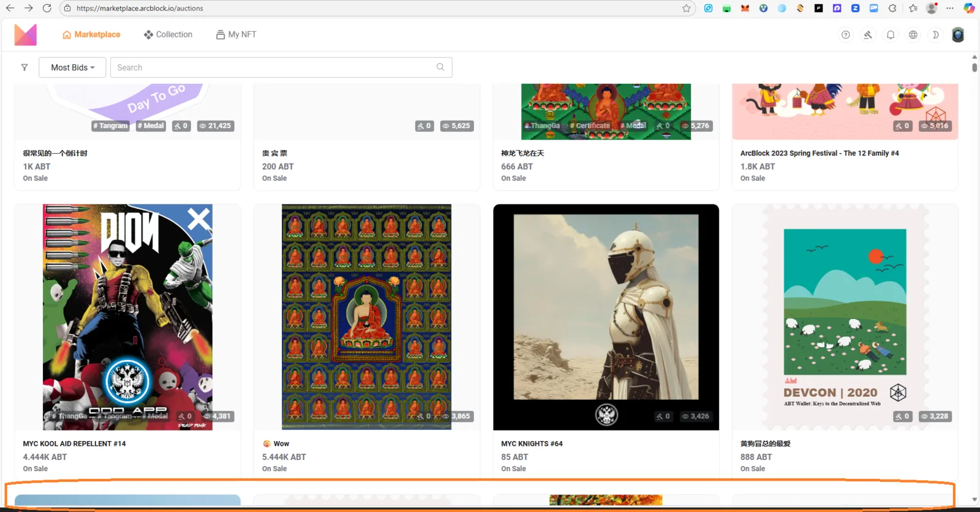Image resolution: width=980 pixels, height=512 pixels.
Task: Click the Medal tag on Day To Go card
Action: click(x=151, y=126)
